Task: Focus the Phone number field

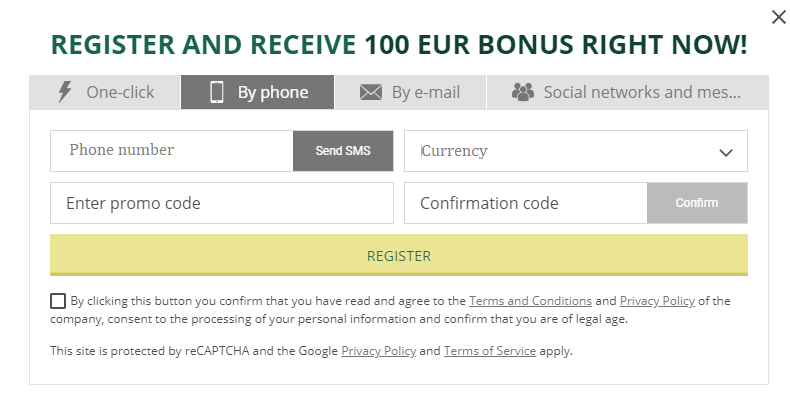Action: pyautogui.click(x=171, y=151)
